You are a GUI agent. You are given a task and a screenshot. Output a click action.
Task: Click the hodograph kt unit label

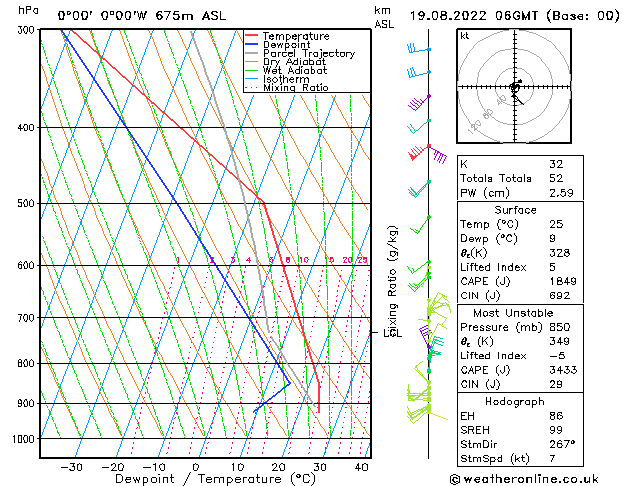coord(465,36)
